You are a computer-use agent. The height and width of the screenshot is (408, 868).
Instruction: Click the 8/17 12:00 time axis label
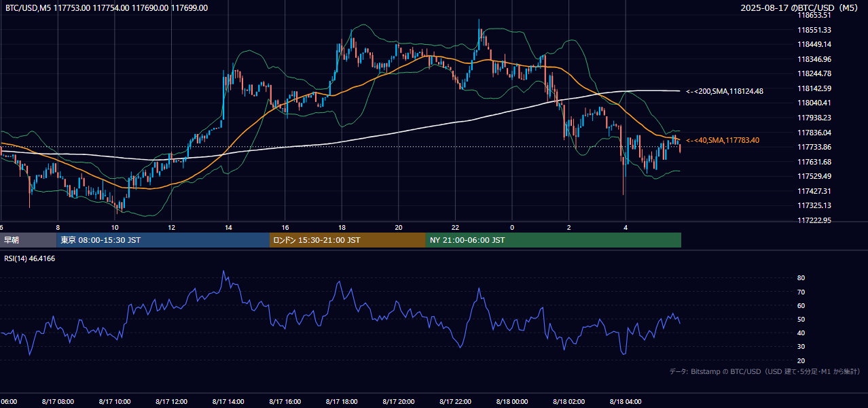click(x=171, y=402)
